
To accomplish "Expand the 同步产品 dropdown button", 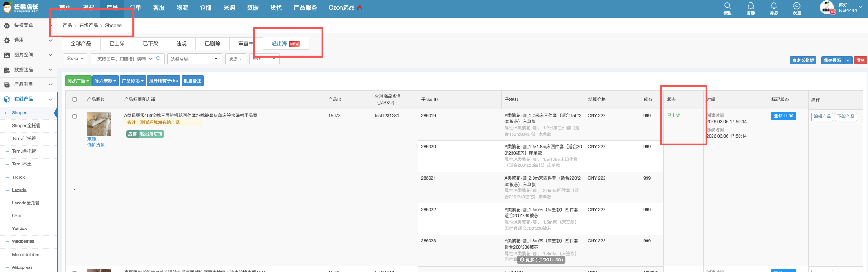I will [78, 81].
